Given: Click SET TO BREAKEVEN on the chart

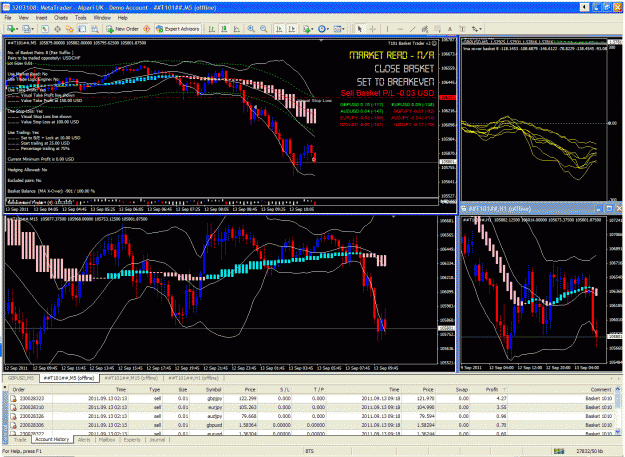Looking at the screenshot, I should click(395, 82).
